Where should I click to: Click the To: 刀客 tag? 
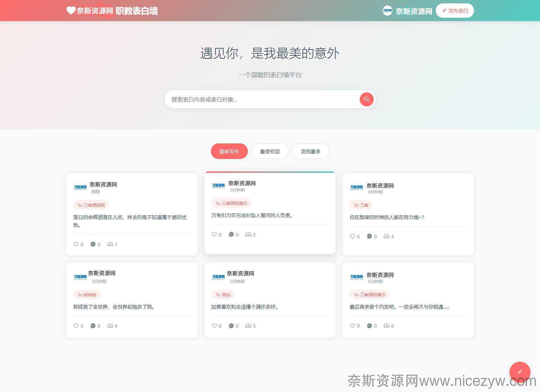361,205
